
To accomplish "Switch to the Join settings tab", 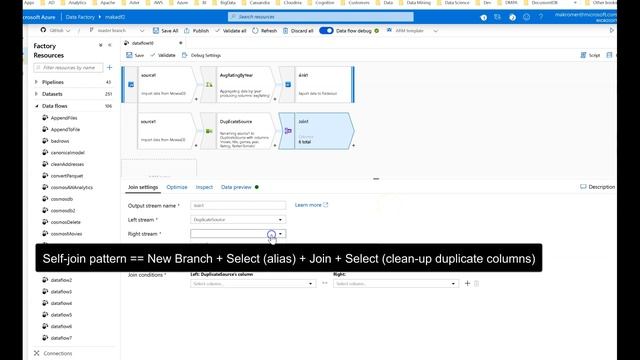I will point(143,187).
